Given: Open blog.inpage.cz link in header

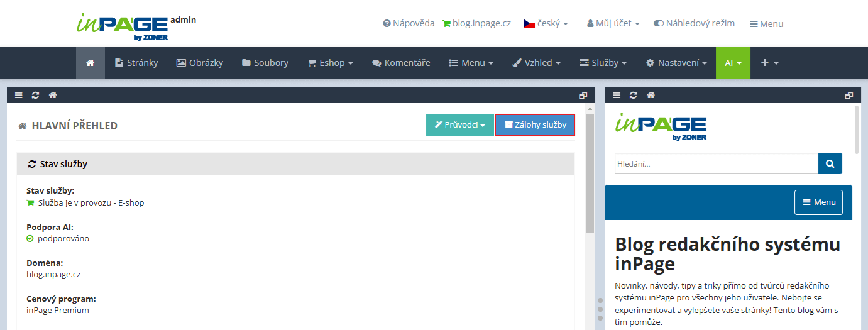Looking at the screenshot, I should (x=476, y=23).
